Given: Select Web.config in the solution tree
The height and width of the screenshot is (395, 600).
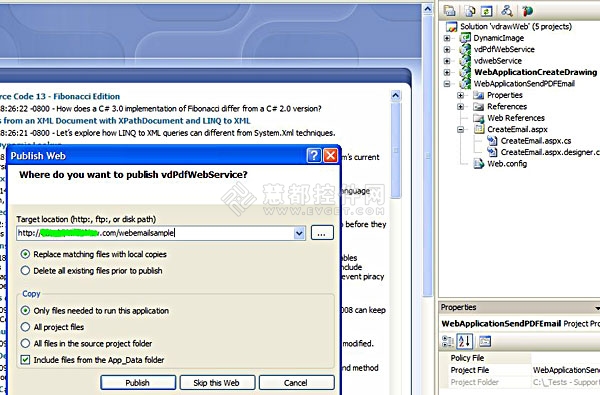Looking at the screenshot, I should coord(507,164).
